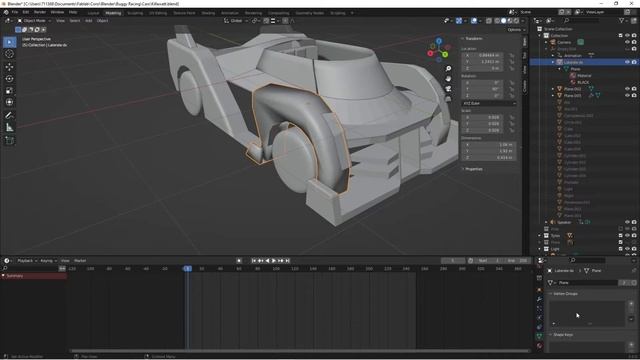Click the timeline horizontal scrollbar
The image size is (640, 360).
(x=299, y=351)
